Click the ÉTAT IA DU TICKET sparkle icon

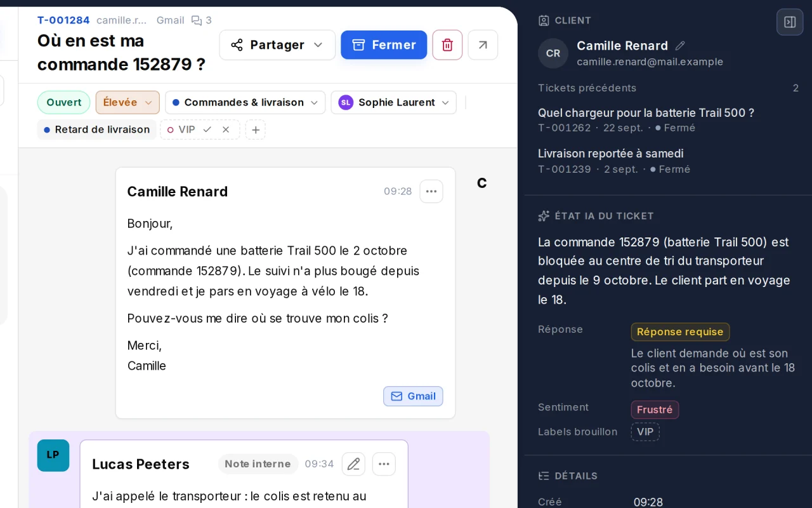(x=544, y=216)
